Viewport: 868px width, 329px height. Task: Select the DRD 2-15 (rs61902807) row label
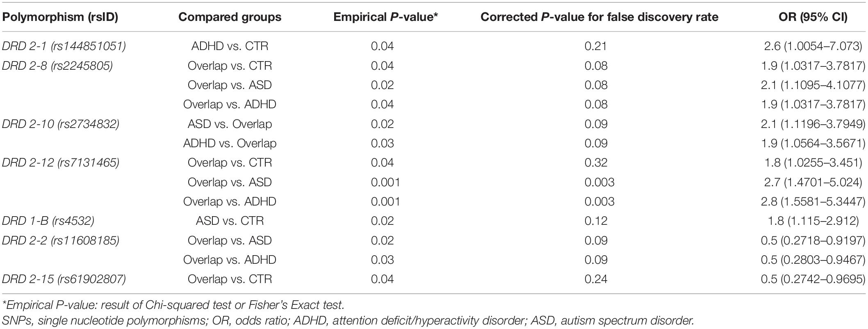coord(64,279)
